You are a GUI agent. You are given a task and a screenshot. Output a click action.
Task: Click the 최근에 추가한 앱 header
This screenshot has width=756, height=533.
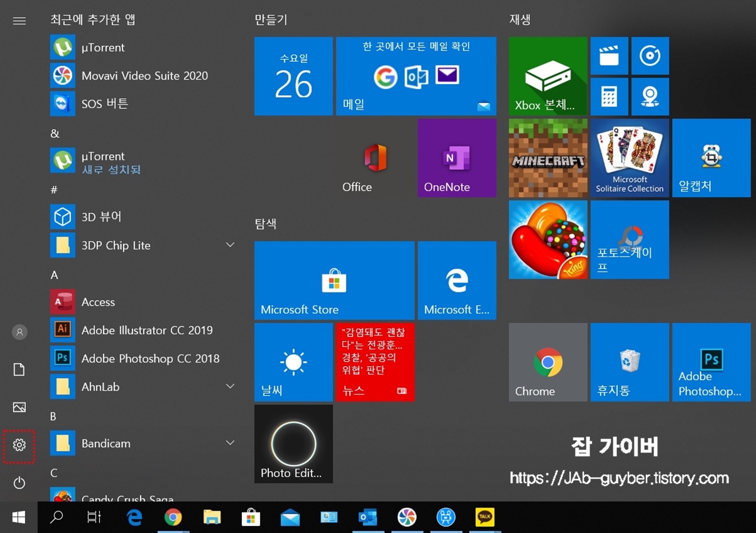click(x=93, y=19)
